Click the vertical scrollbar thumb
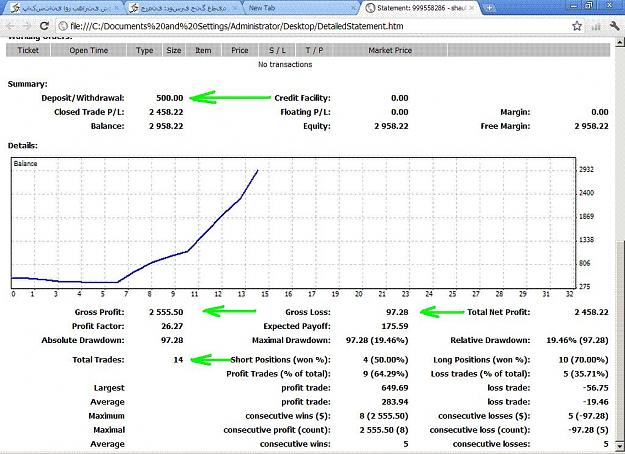Viewport: 625px width, 454px height. click(620, 341)
